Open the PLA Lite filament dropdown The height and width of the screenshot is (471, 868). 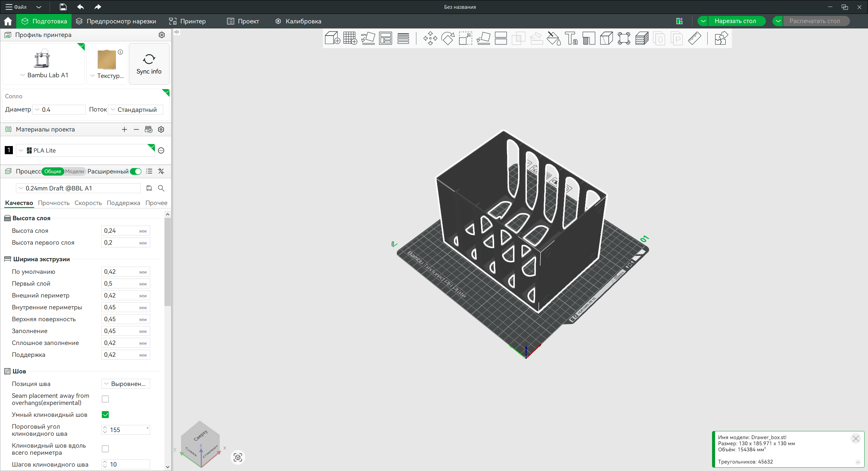coord(85,150)
